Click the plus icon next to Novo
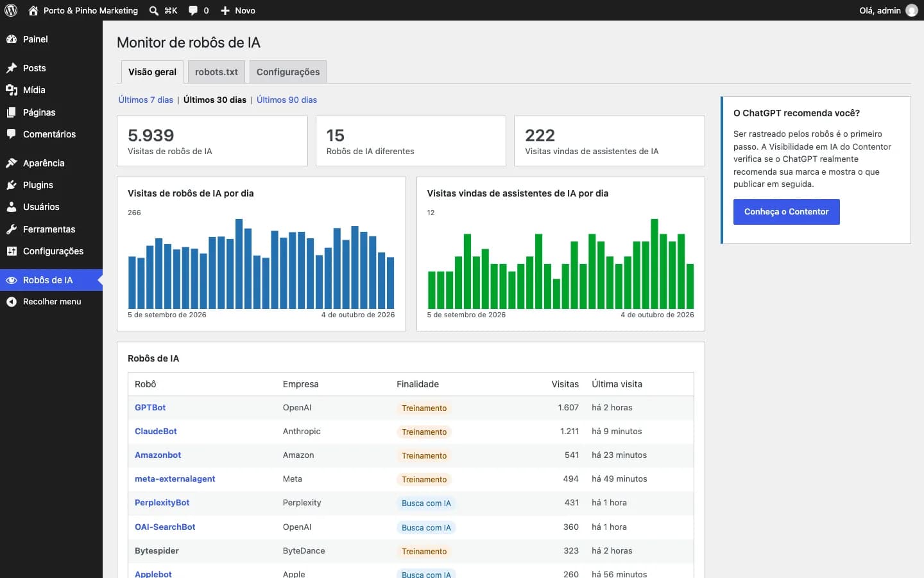This screenshot has height=578, width=924. [225, 10]
